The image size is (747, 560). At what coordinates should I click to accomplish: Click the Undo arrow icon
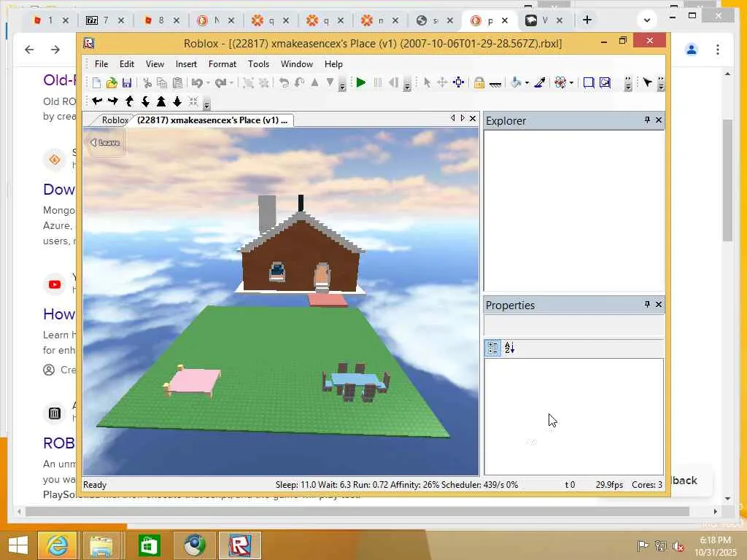pos(197,83)
